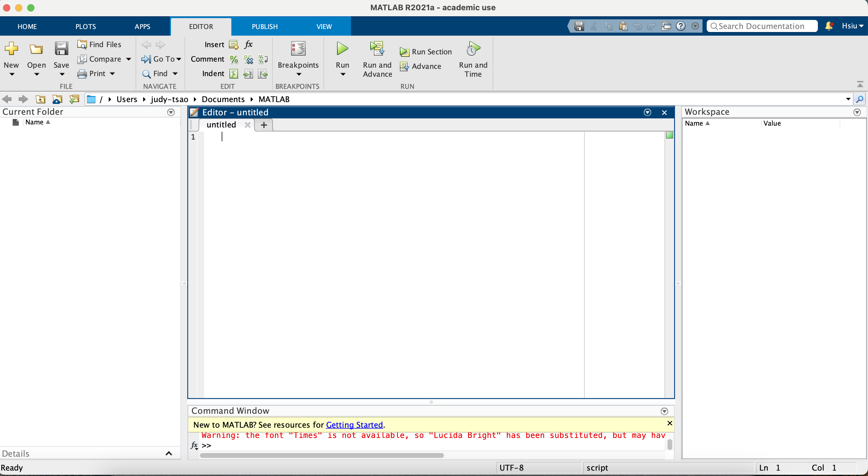Click the New file plus icon
The image size is (868, 476).
(x=11, y=49)
